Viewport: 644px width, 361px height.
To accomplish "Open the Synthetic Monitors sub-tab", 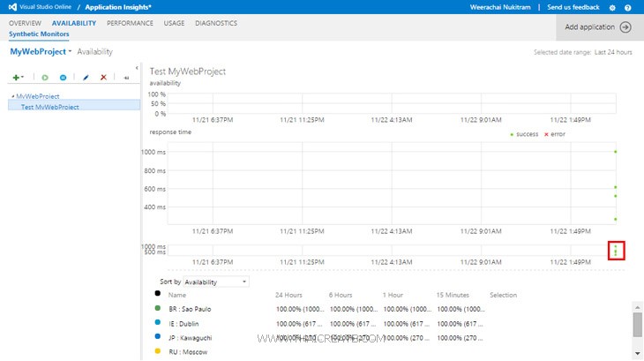I will [x=39, y=34].
